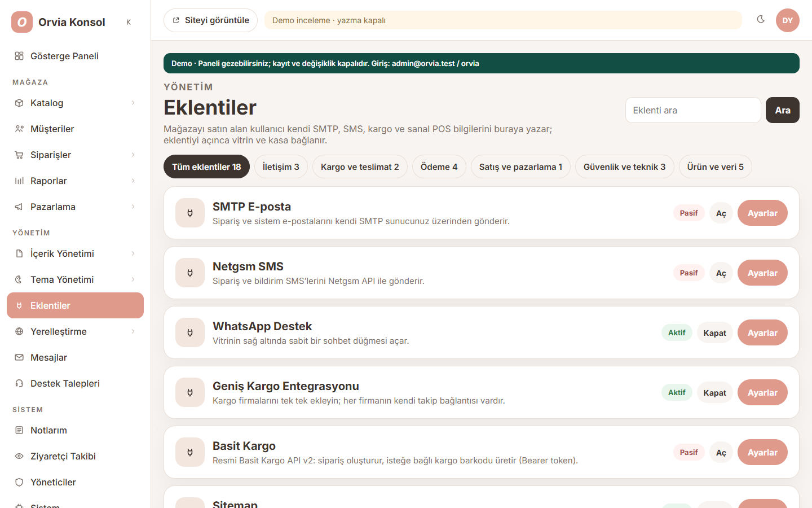Screen dimensions: 812x508
Task: Click the Siteyi görüntüle button
Action: (210, 20)
